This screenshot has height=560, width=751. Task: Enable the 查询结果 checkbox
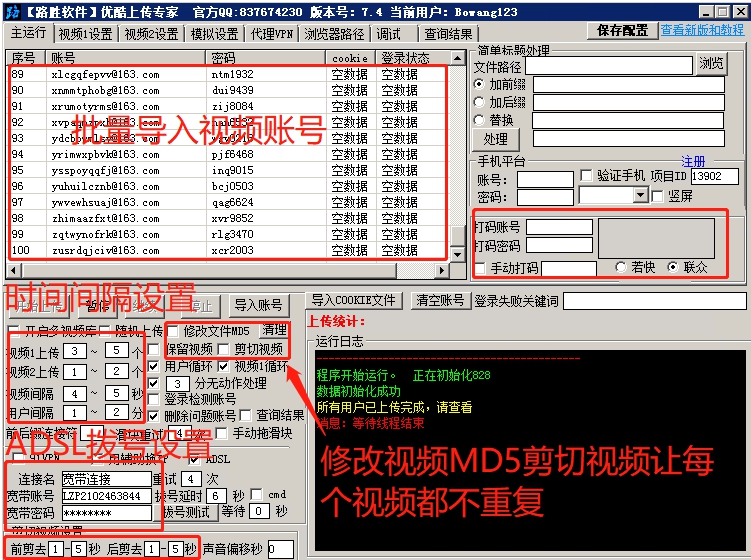pyautogui.click(x=245, y=415)
